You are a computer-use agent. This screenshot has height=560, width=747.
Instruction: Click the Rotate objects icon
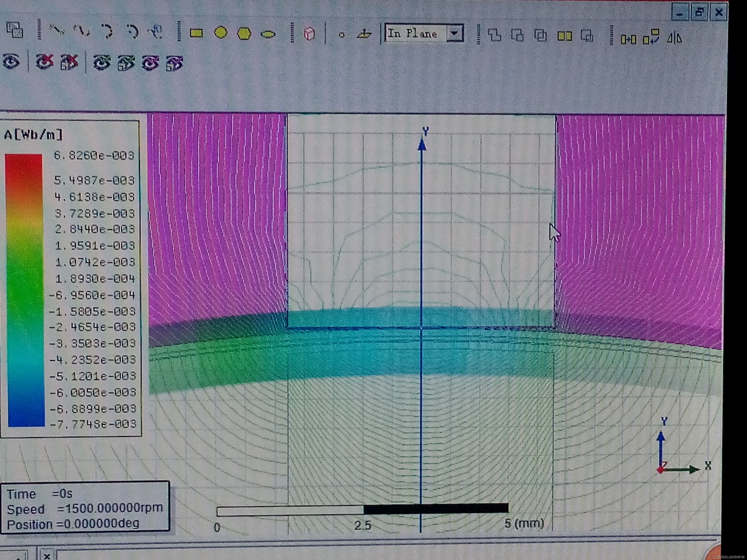click(x=651, y=37)
